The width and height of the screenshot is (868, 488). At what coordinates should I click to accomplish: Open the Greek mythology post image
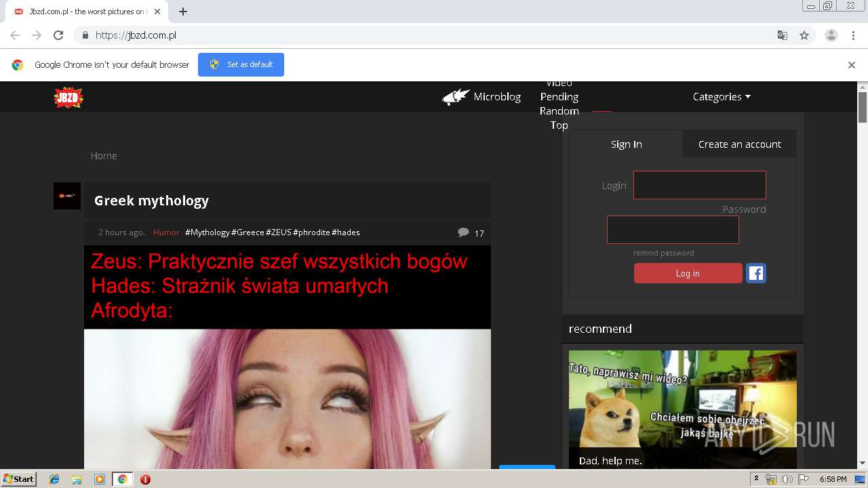pyautogui.click(x=288, y=357)
